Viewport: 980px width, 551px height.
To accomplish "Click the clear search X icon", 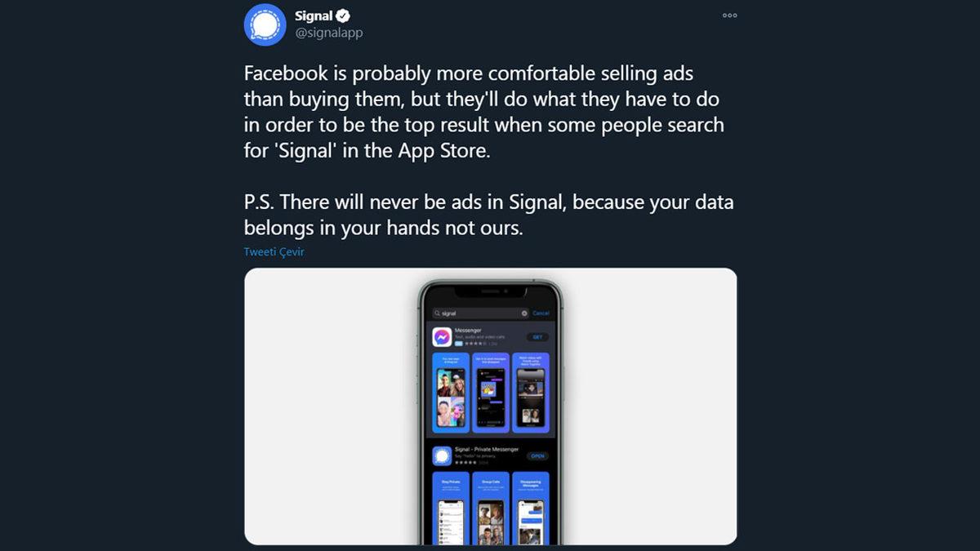I will (524, 313).
